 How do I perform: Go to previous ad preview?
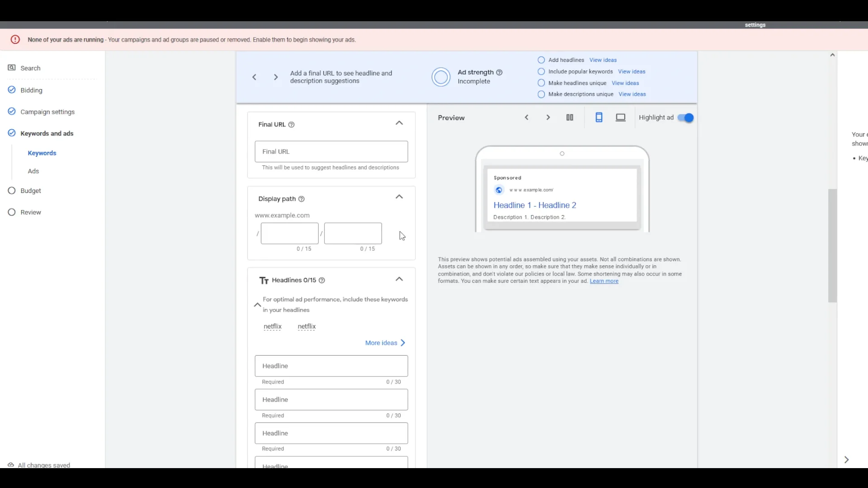coord(527,117)
